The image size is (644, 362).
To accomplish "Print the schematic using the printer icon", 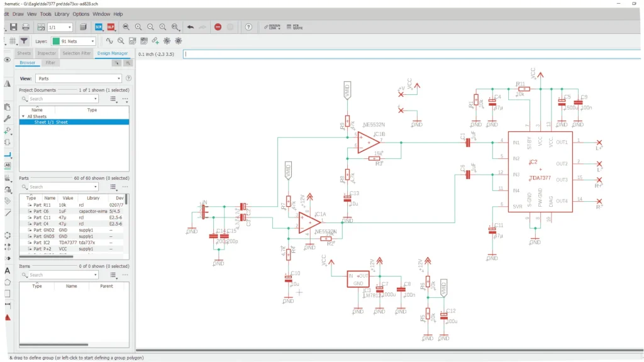I will [x=25, y=27].
